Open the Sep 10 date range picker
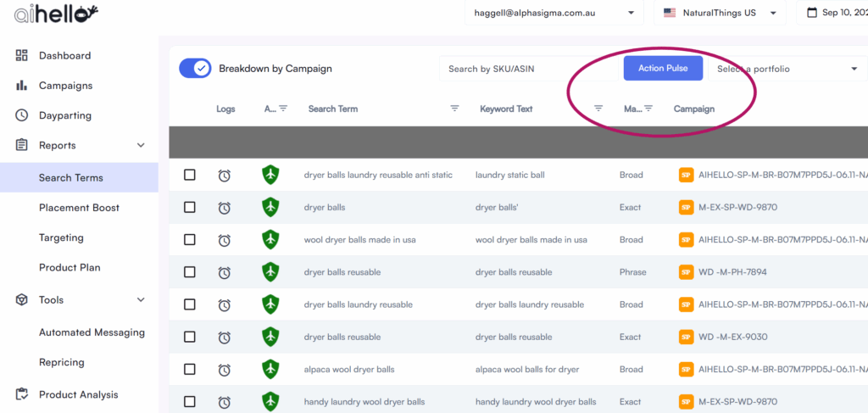The height and width of the screenshot is (413, 868). click(x=835, y=13)
